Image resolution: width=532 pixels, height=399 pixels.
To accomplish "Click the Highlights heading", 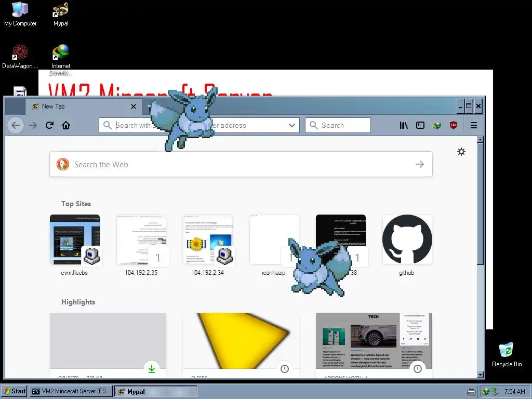I will pyautogui.click(x=78, y=302).
